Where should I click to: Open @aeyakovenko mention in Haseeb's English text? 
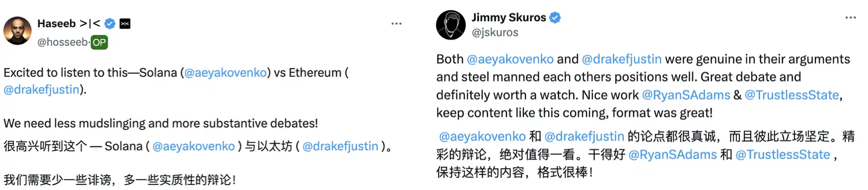coord(225,73)
